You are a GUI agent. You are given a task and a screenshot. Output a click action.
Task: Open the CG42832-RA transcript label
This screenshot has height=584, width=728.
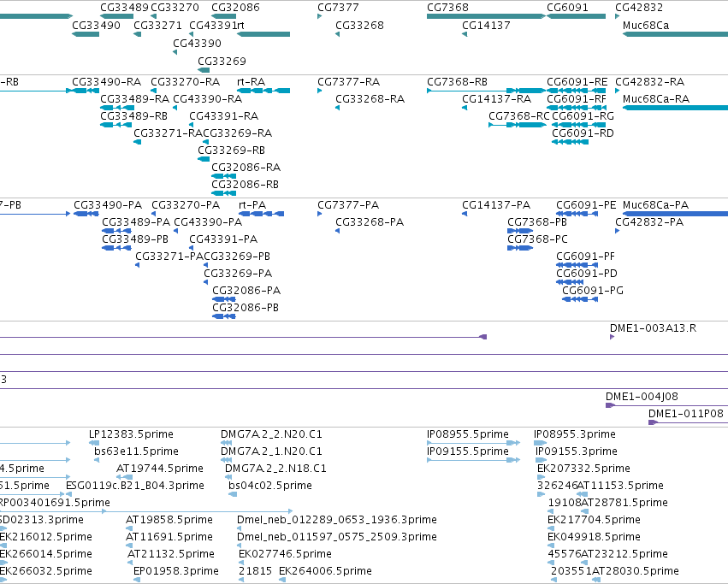649,82
